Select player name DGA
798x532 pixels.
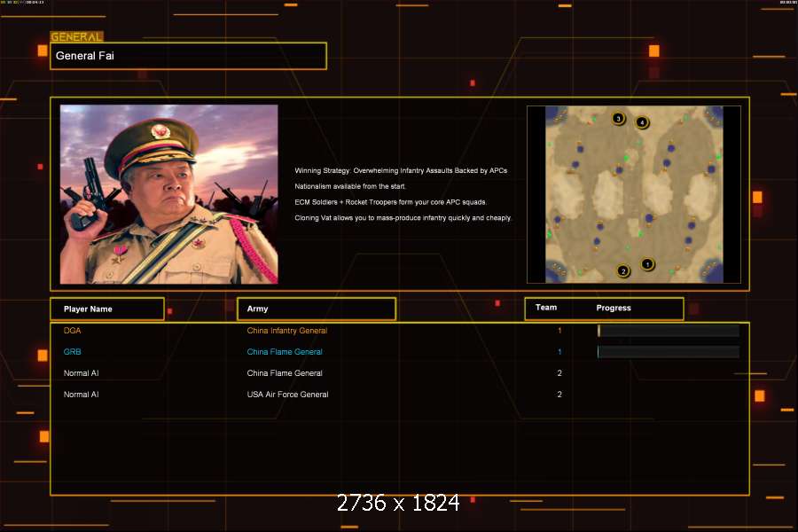coord(73,331)
